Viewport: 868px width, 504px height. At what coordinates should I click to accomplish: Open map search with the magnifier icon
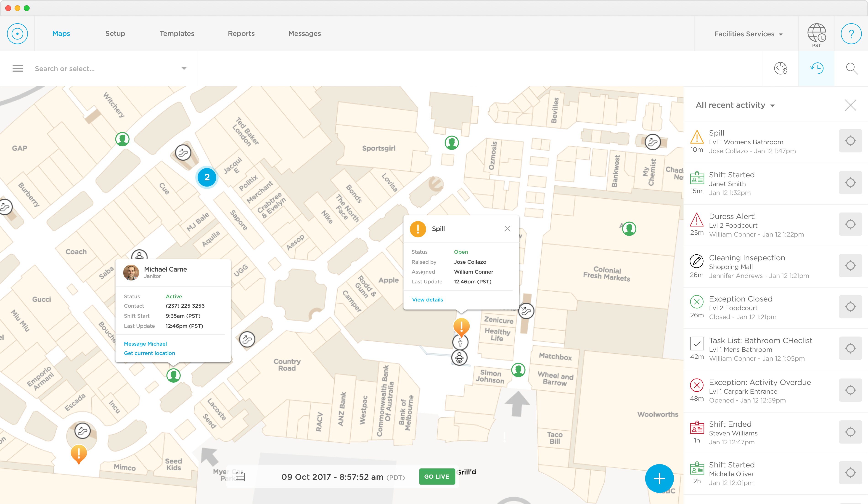(852, 68)
